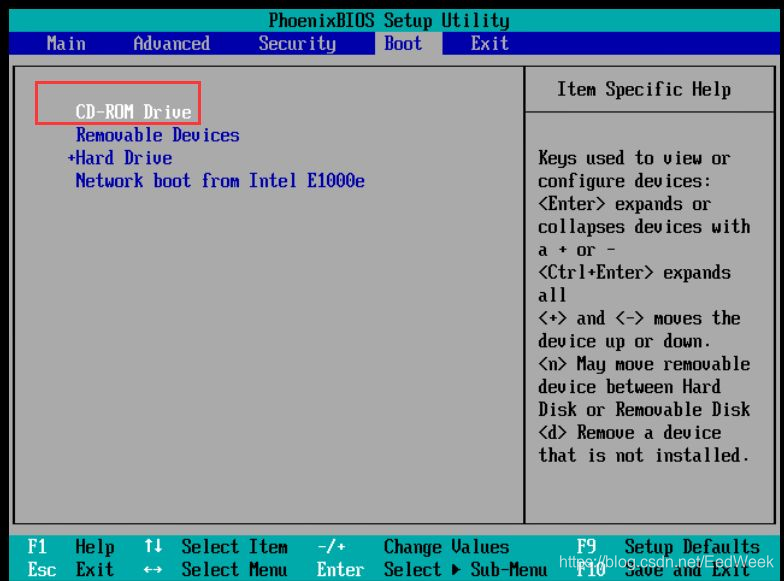Image resolution: width=784 pixels, height=581 pixels.
Task: Click help line '<Ctrl+Enter> expands'
Action: (x=634, y=272)
